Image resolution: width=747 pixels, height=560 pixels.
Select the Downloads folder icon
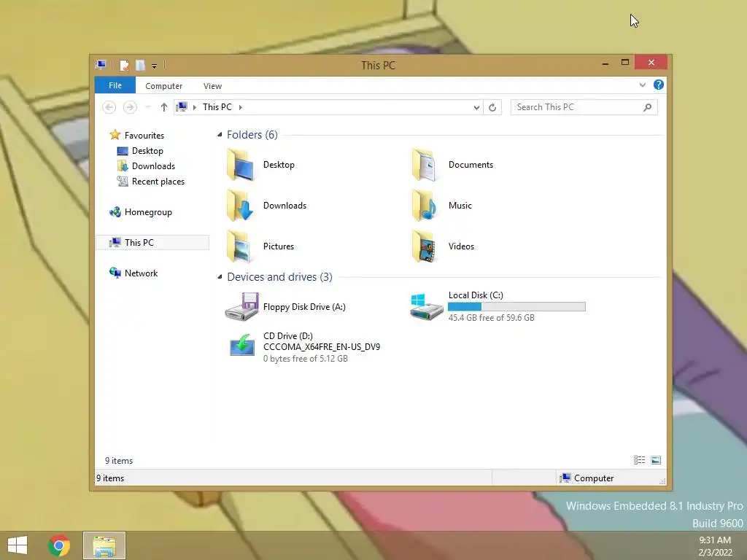[x=239, y=206]
